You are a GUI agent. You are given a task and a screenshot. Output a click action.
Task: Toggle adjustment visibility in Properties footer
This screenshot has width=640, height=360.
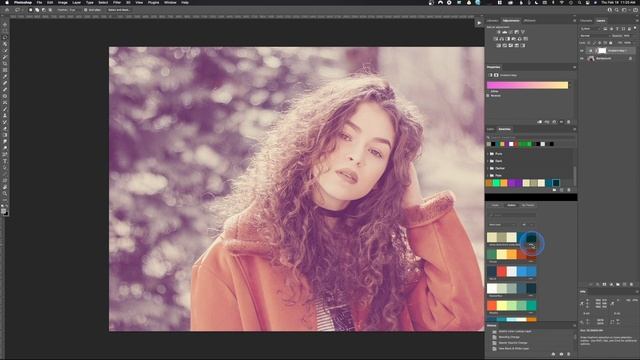tap(561, 122)
